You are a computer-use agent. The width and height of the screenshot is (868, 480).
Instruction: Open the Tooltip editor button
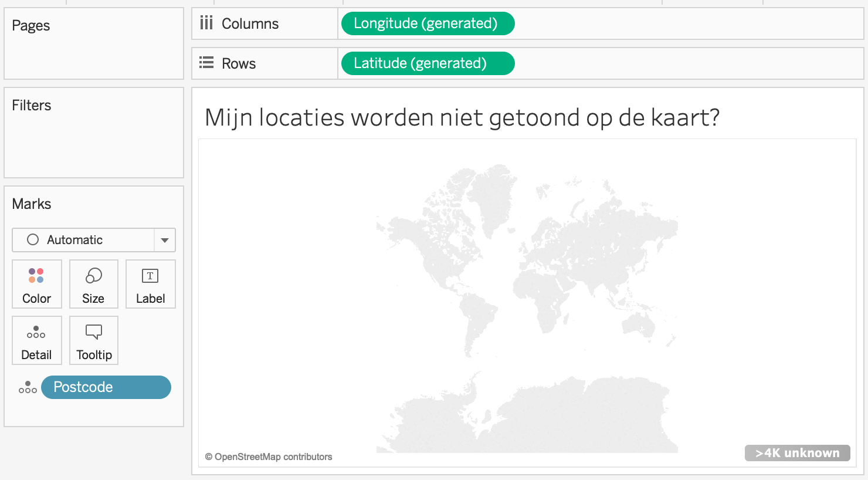click(94, 340)
